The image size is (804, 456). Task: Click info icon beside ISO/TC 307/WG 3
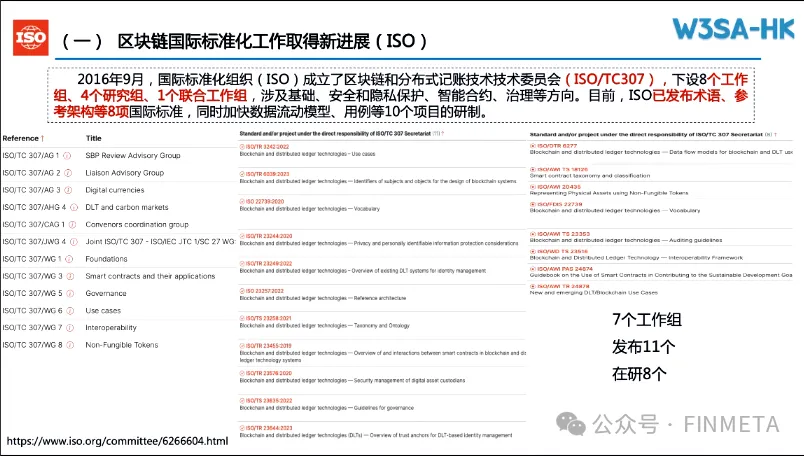(69, 275)
